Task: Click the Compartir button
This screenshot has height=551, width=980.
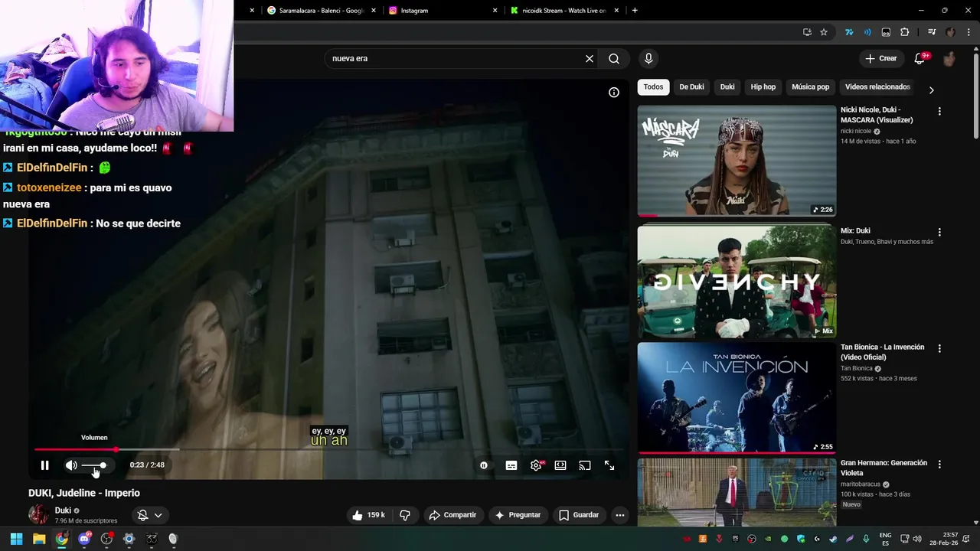Action: 452,515
